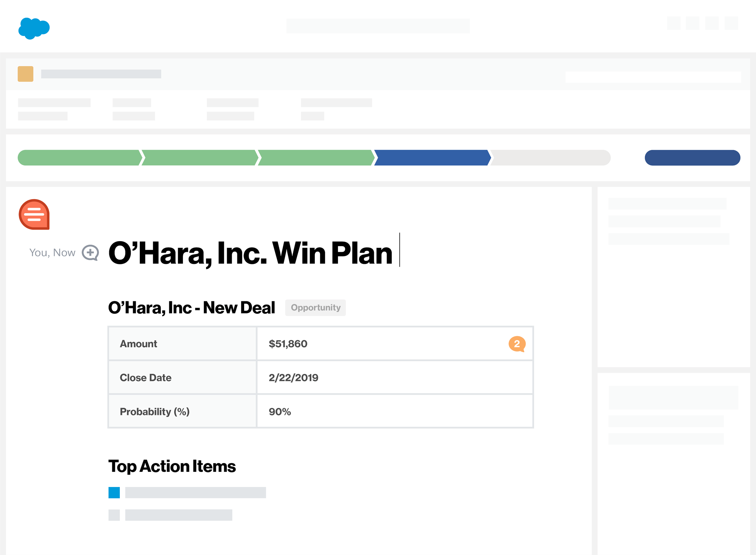Check the blue checkbox under Top Action Items
Viewport: 756px width, 555px height.
click(x=114, y=492)
